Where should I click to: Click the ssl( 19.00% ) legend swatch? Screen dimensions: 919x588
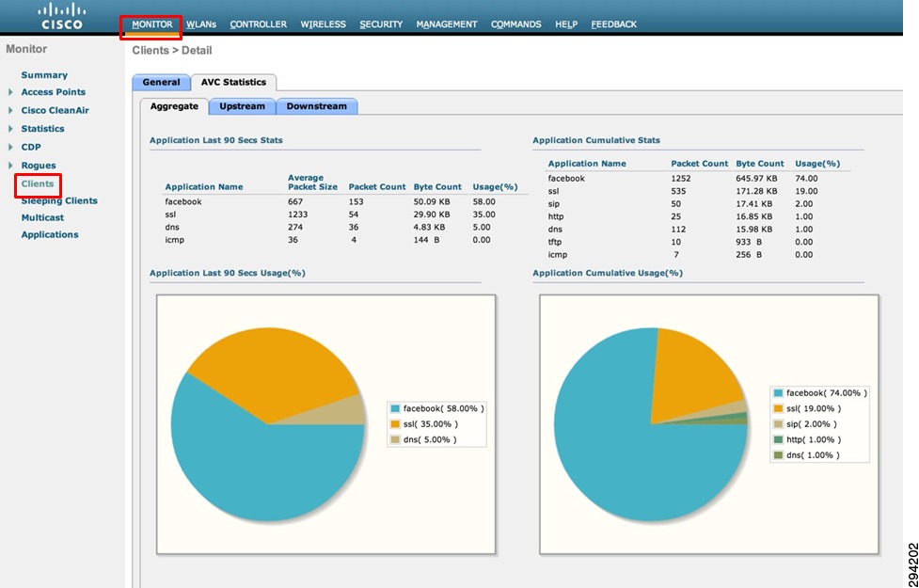pyautogui.click(x=778, y=408)
